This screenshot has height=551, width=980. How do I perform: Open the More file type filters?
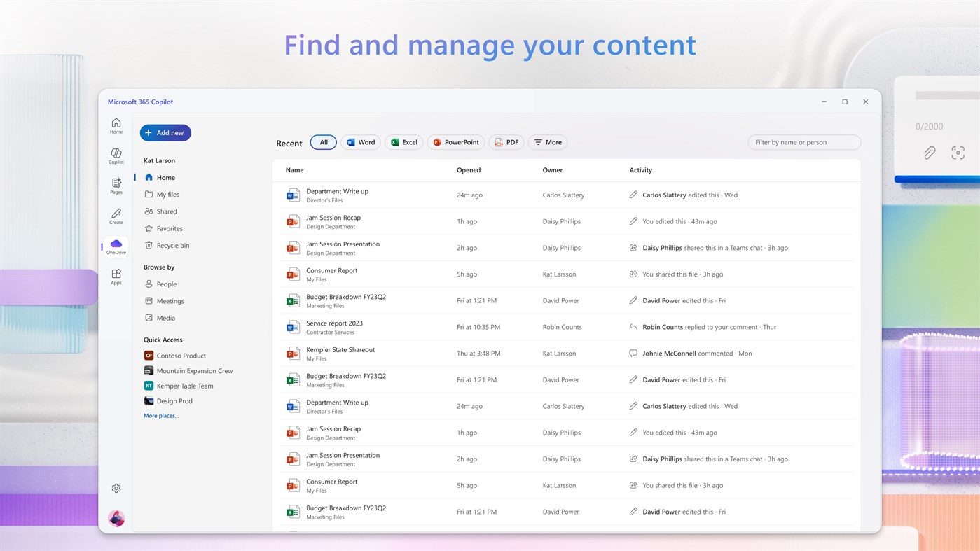[547, 141]
